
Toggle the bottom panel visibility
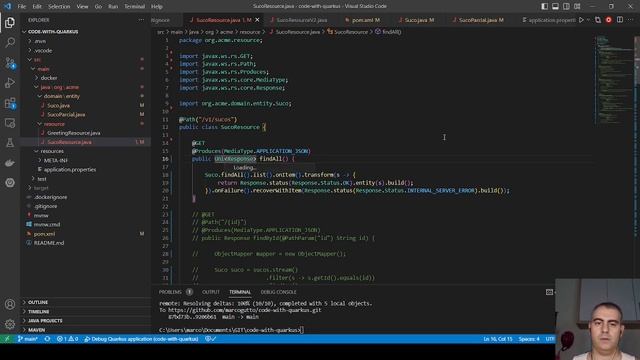556,6
